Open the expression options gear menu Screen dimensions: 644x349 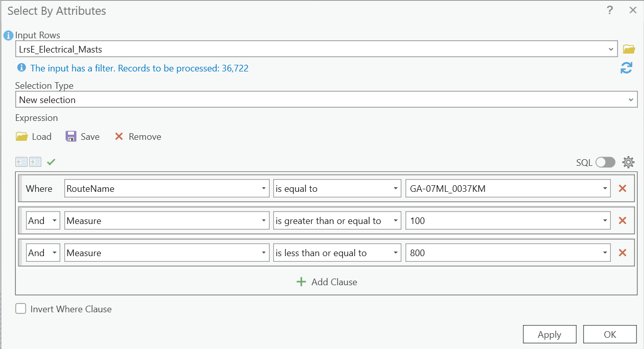pos(628,162)
